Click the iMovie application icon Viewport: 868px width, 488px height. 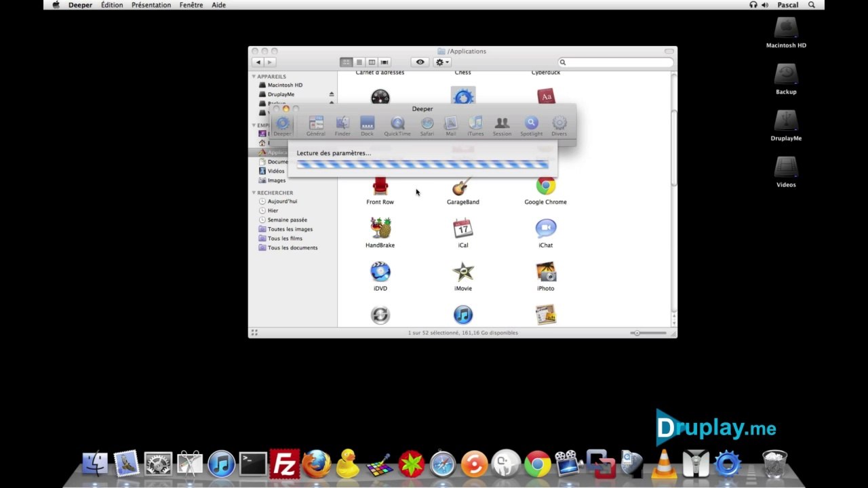[463, 272]
